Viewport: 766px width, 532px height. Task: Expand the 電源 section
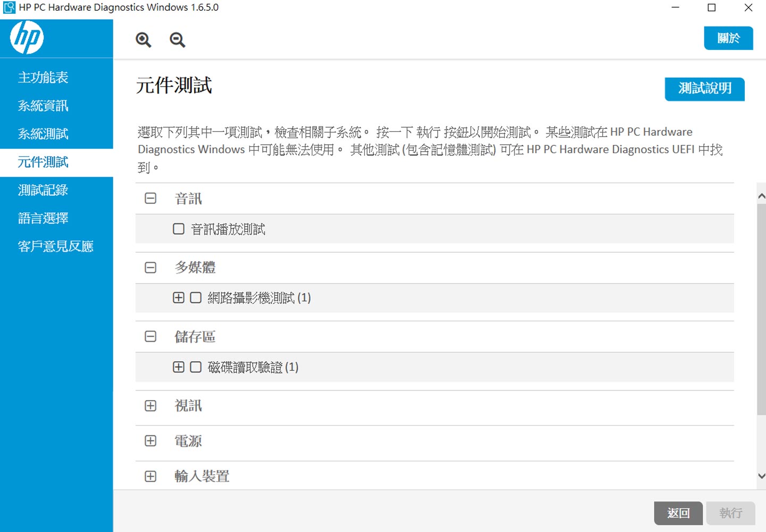[x=151, y=441]
